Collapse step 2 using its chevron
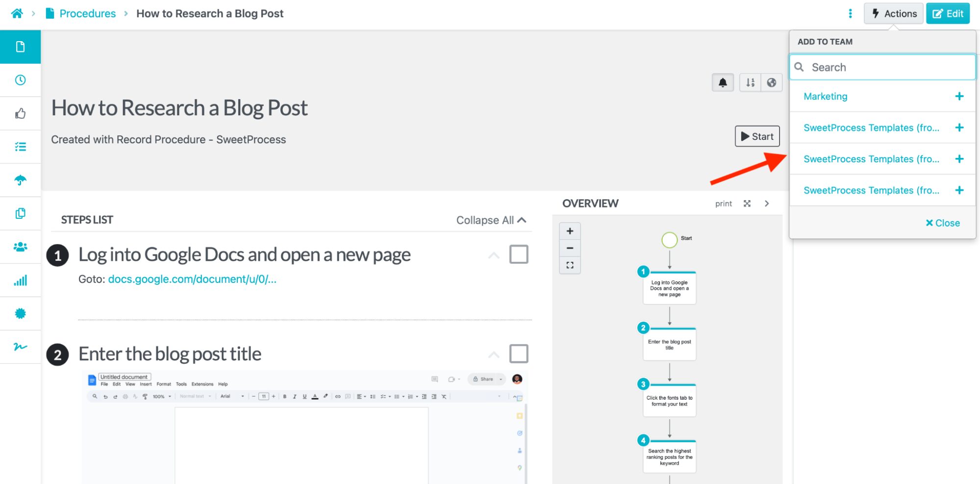Screen dimensions: 980x484 tap(494, 355)
